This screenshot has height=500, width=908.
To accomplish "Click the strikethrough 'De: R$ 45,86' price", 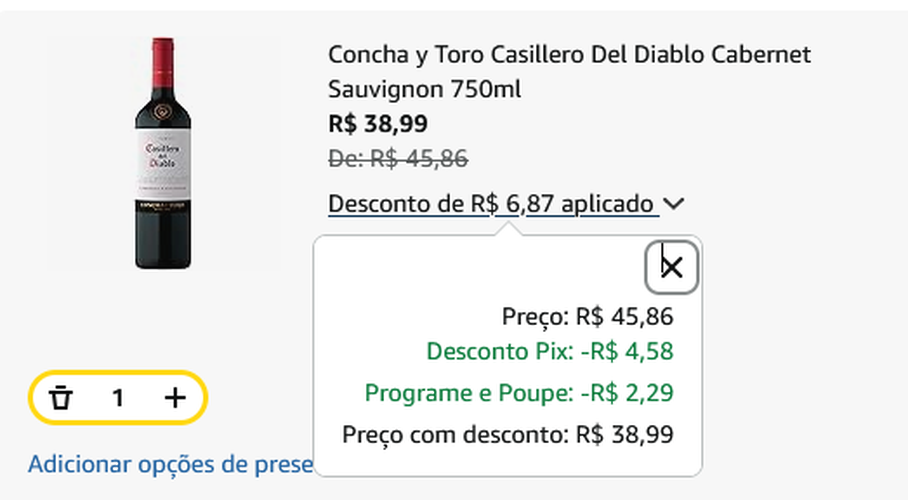I will pos(398,158).
